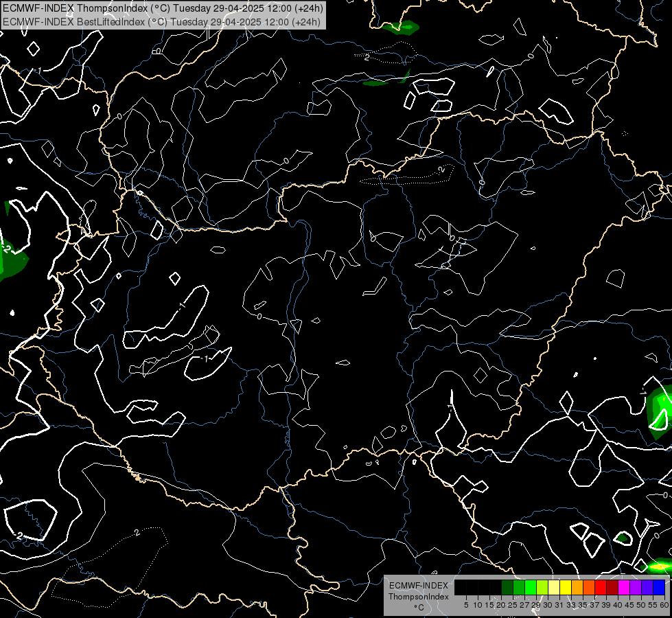Select the bright yellow legend swatch for 31-33
Image resolution: width=672 pixels, height=618 pixels.
566,587
